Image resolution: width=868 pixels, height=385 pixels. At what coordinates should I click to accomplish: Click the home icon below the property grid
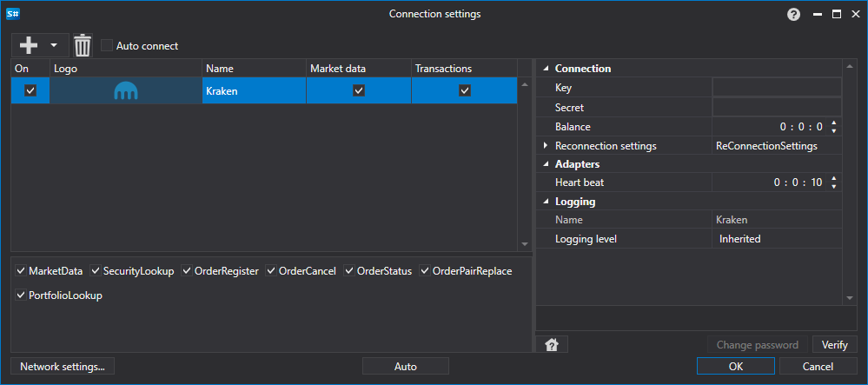tap(552, 344)
